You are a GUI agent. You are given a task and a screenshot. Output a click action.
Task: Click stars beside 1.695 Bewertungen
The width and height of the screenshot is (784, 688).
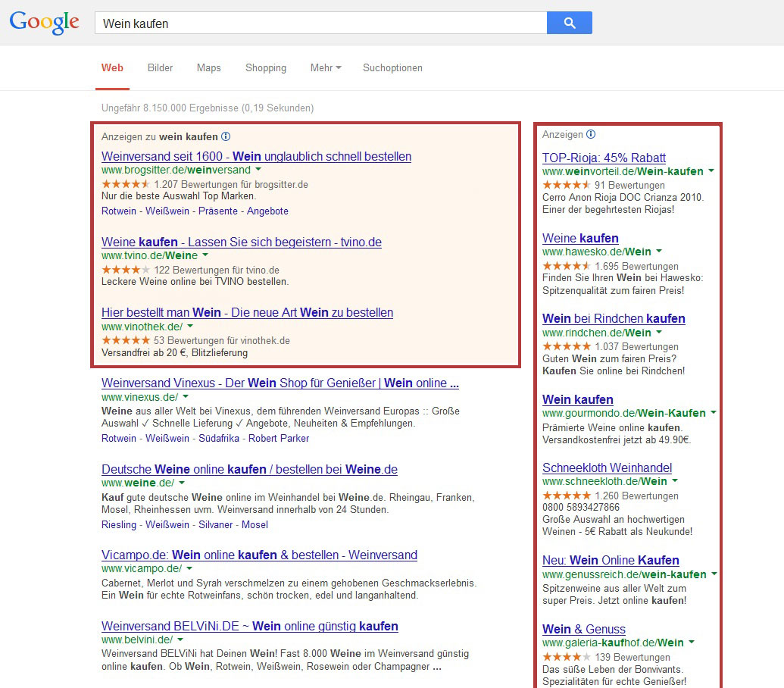[567, 266]
